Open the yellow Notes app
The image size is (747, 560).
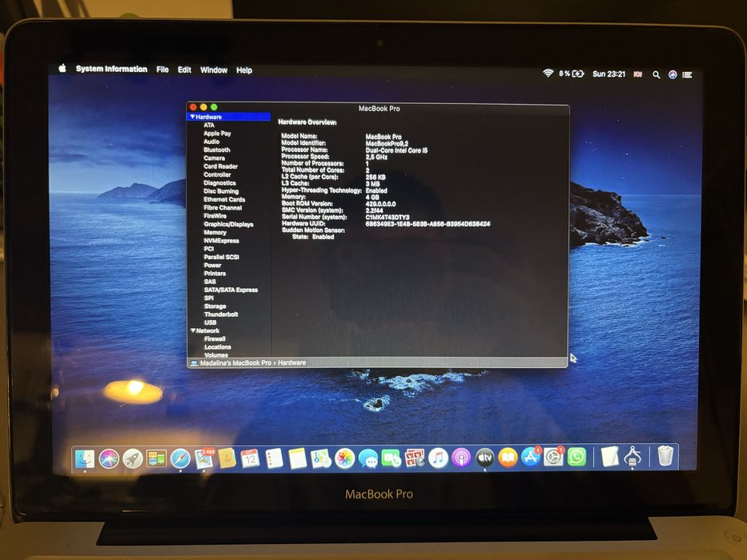tap(298, 458)
